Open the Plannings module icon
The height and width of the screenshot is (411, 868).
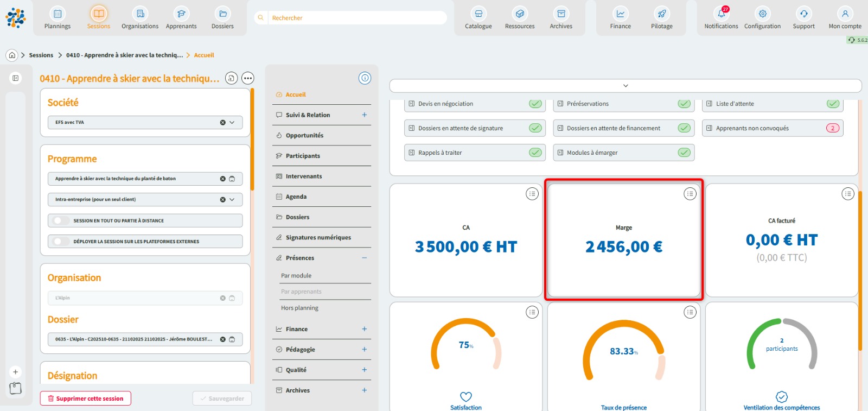click(x=58, y=14)
